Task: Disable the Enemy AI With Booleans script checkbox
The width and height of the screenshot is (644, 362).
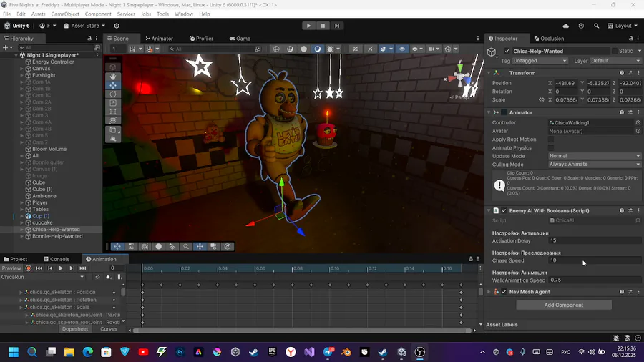Action: 504,211
